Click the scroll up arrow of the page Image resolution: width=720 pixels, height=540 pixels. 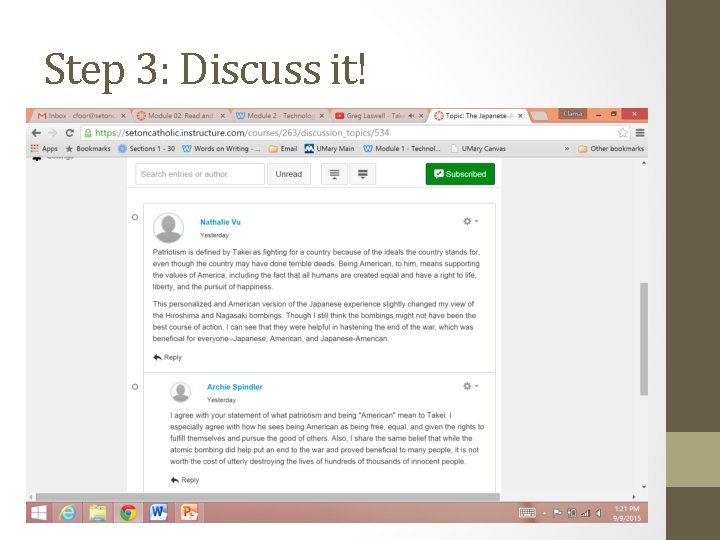pyautogui.click(x=644, y=163)
